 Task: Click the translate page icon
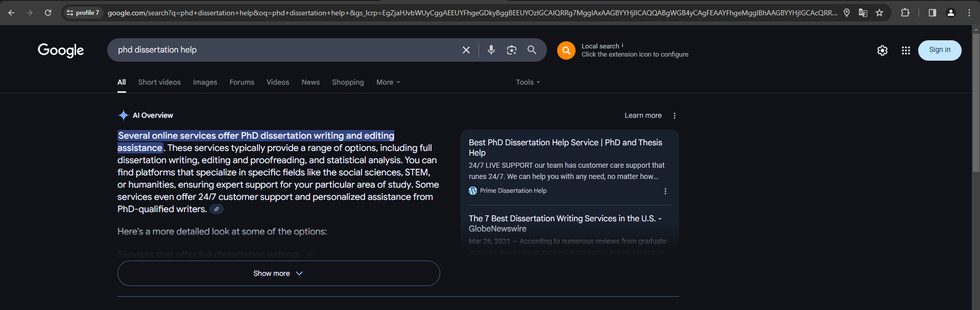click(863, 13)
